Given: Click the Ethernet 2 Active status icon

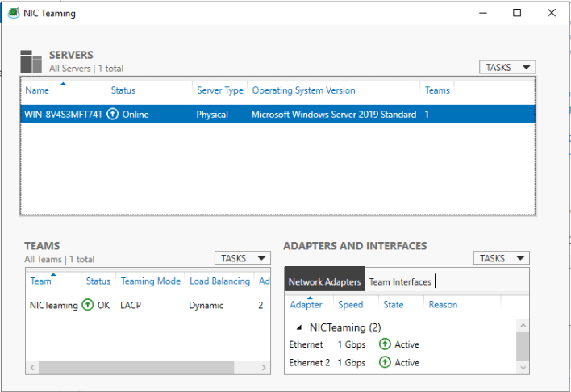Looking at the screenshot, I should tap(385, 363).
